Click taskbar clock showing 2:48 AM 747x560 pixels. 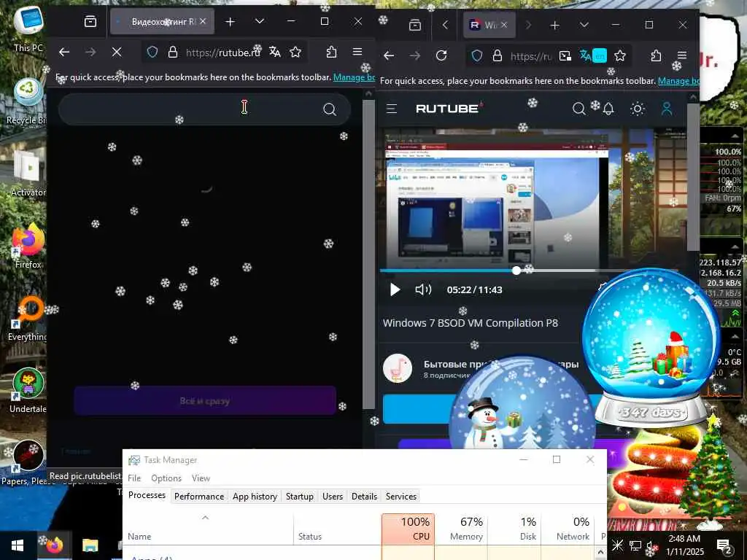684,545
